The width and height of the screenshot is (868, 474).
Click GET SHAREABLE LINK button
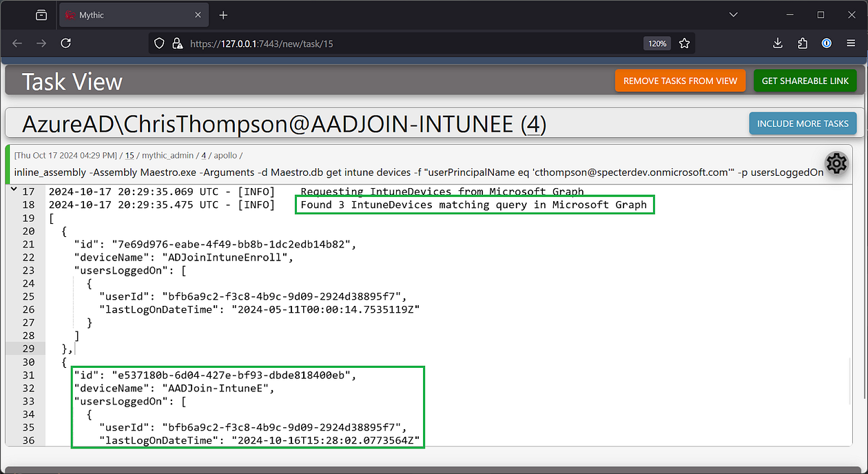point(805,81)
